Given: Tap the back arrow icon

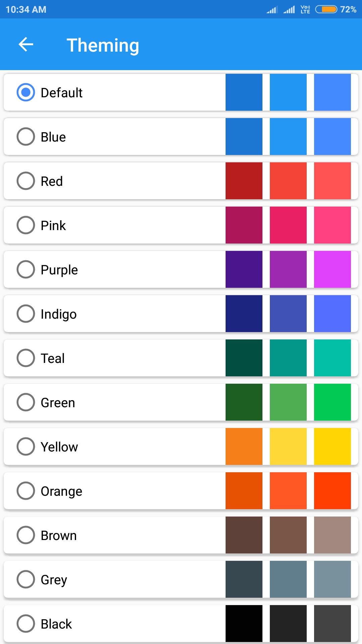Looking at the screenshot, I should 26,44.
